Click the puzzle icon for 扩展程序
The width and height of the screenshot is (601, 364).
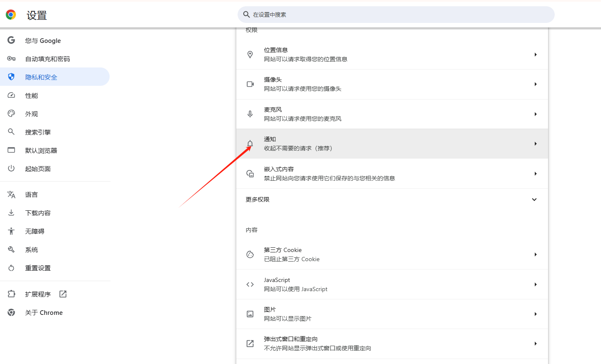coord(11,294)
